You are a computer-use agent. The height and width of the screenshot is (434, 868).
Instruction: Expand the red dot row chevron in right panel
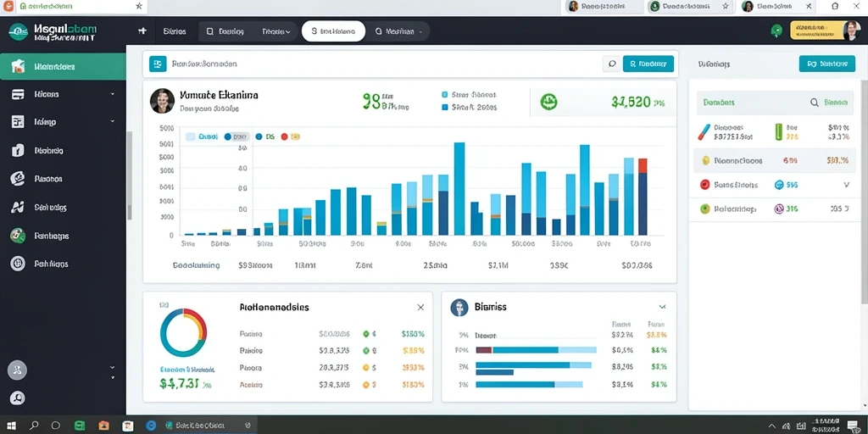click(x=847, y=185)
